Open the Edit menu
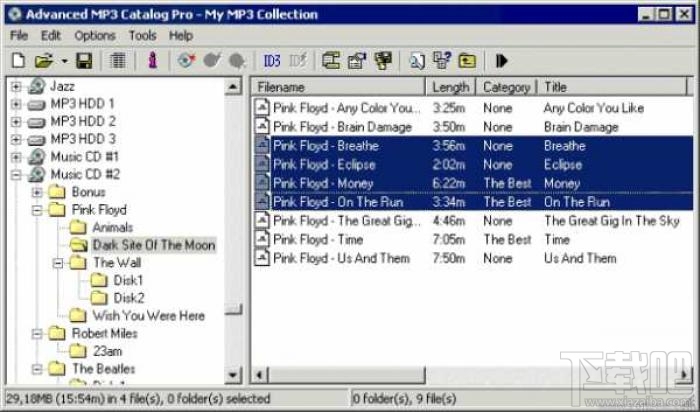Image resolution: width=700 pixels, height=412 pixels. 51,35
